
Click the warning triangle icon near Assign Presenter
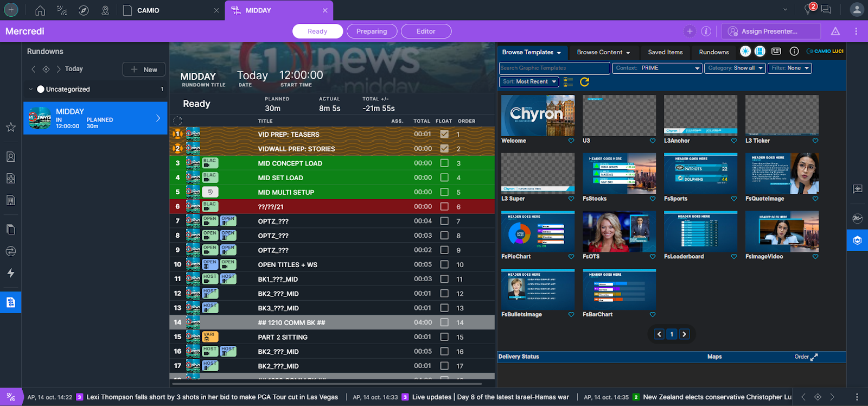click(835, 31)
